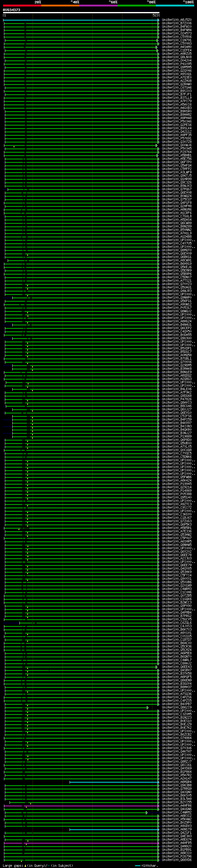Click yellow gap marker on the Q00WJ6 row
197x868 pixels.
tap(14, 147)
